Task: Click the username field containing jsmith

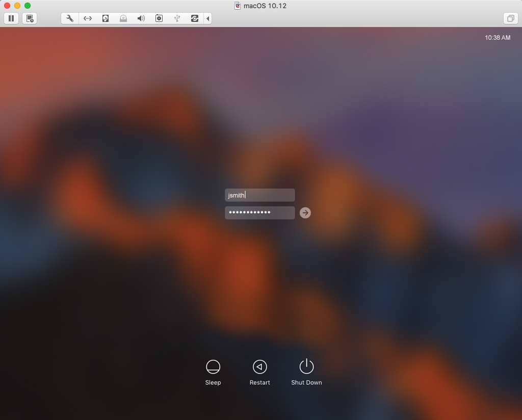Action: point(259,195)
